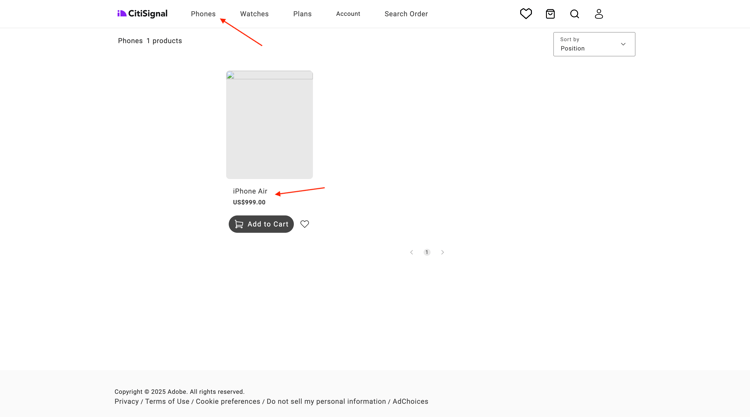Screen dimensions: 750x417
Task: Open the Watches menu item
Action: pyautogui.click(x=254, y=14)
